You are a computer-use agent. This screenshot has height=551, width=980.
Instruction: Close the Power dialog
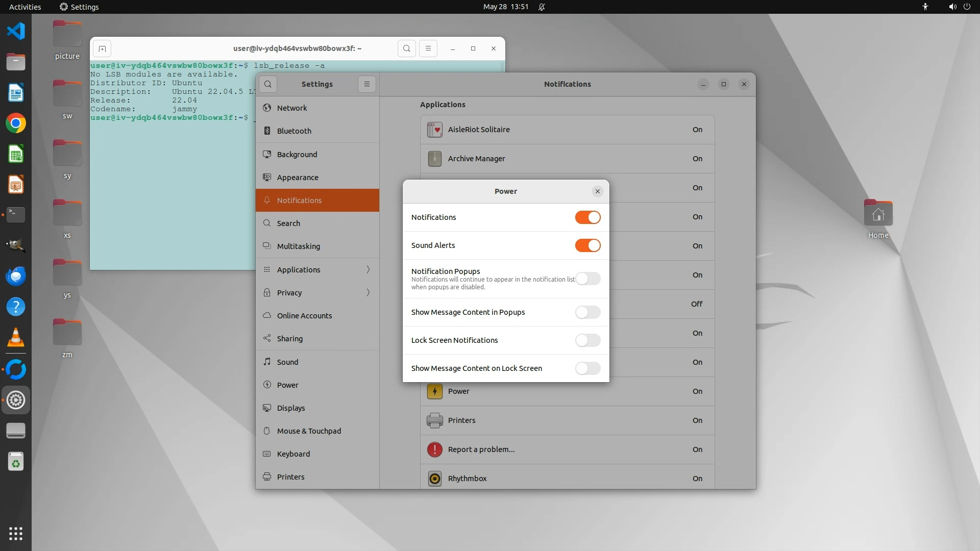597,191
